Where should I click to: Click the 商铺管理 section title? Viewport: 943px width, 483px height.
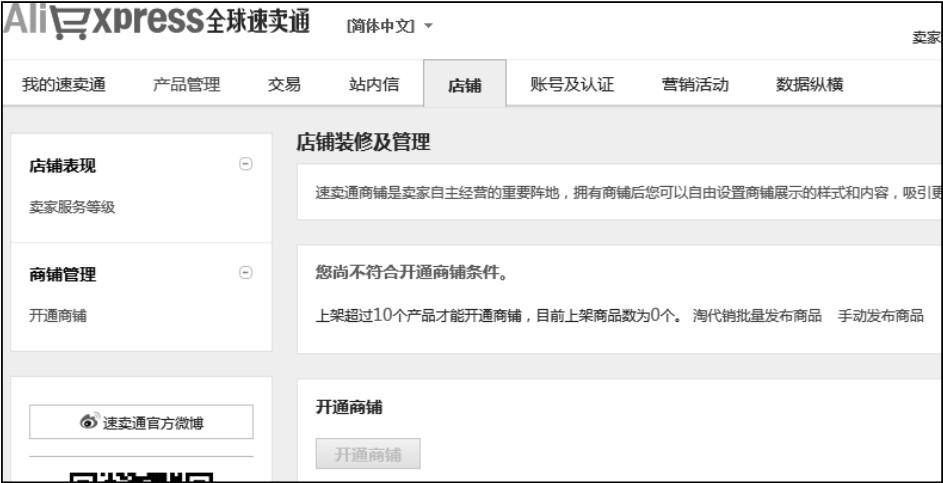tap(63, 274)
